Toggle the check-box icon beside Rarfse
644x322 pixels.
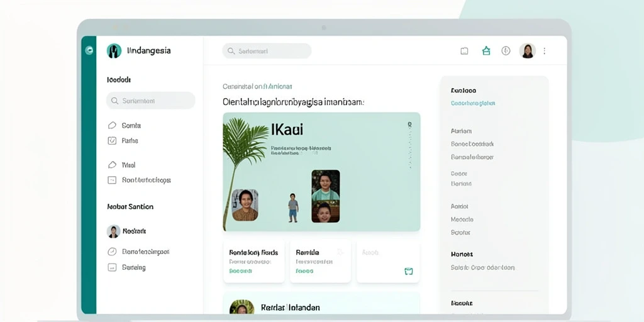[x=112, y=140]
